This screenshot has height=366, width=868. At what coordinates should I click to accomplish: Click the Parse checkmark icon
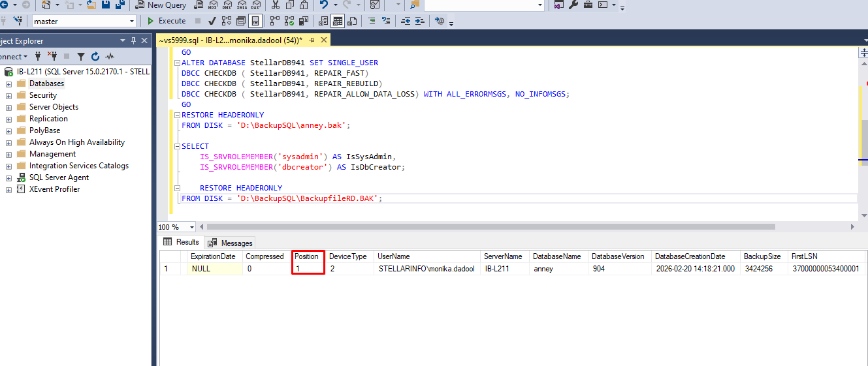pyautogui.click(x=212, y=21)
